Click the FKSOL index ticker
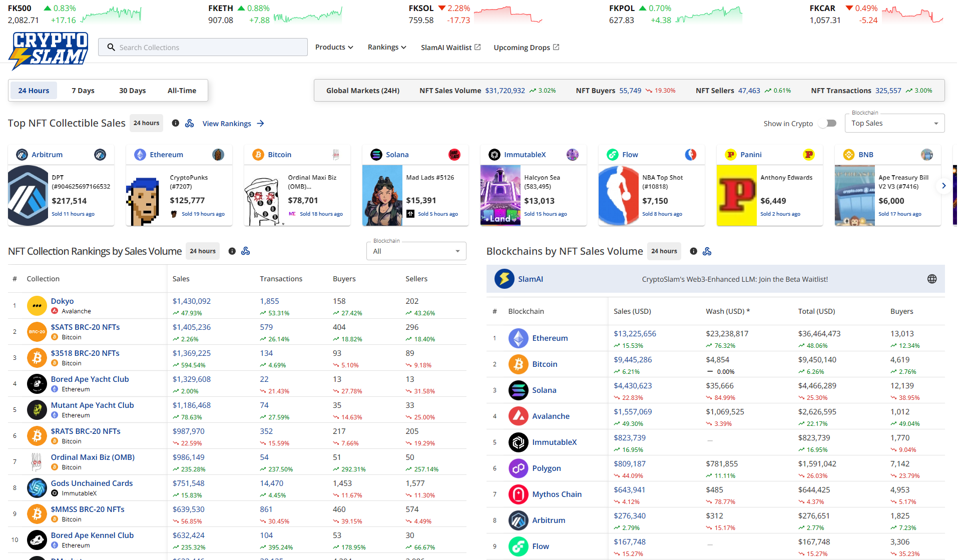Screen dimensions: 962x560 click(x=475, y=14)
